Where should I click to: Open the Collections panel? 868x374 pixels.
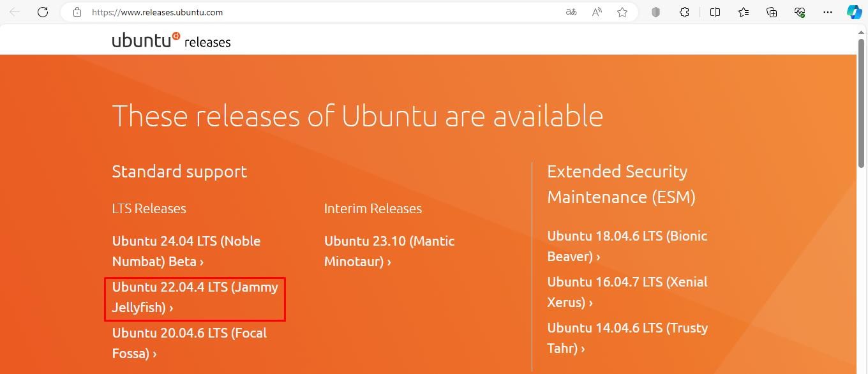tap(771, 12)
